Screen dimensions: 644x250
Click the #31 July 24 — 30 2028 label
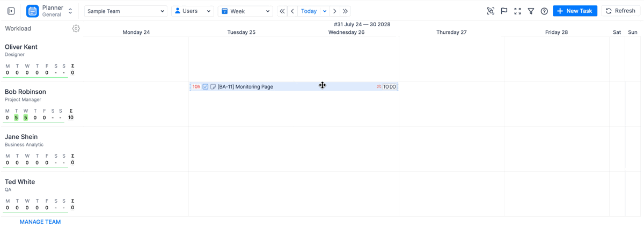point(362,24)
